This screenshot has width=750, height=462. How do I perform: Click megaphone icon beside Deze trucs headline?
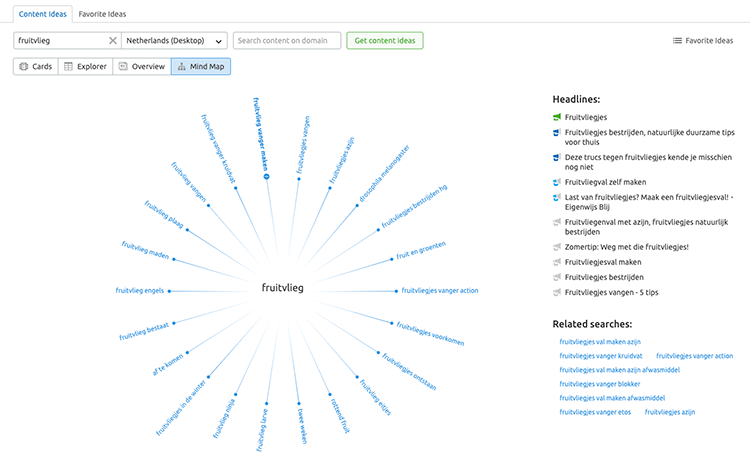click(x=557, y=157)
